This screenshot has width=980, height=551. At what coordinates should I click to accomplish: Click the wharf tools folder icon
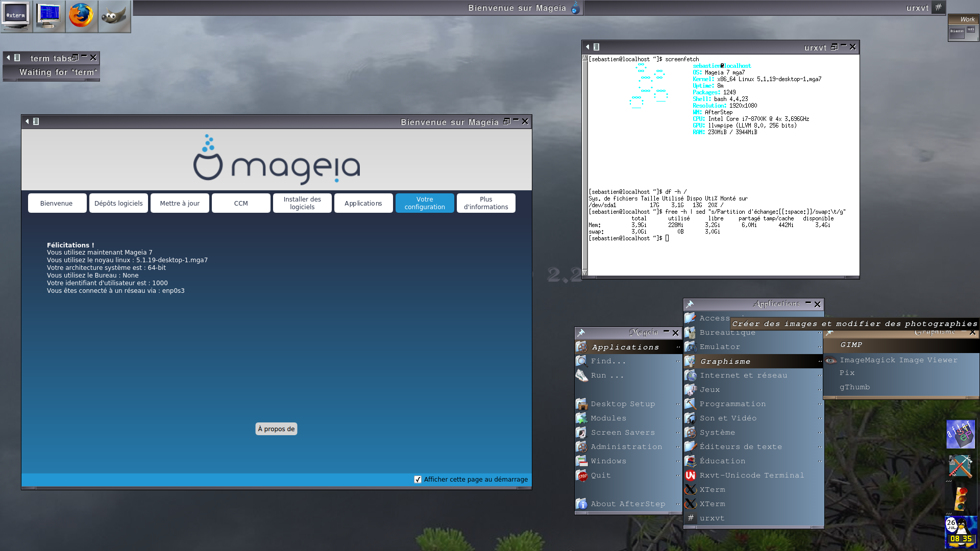tap(961, 467)
